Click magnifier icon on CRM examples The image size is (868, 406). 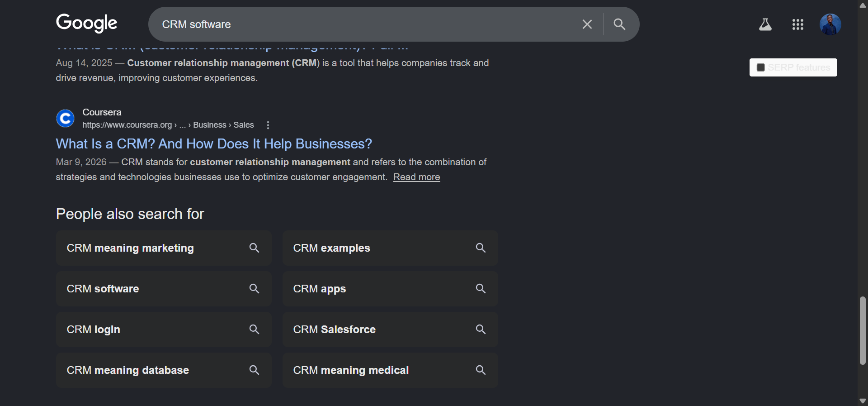(x=481, y=248)
